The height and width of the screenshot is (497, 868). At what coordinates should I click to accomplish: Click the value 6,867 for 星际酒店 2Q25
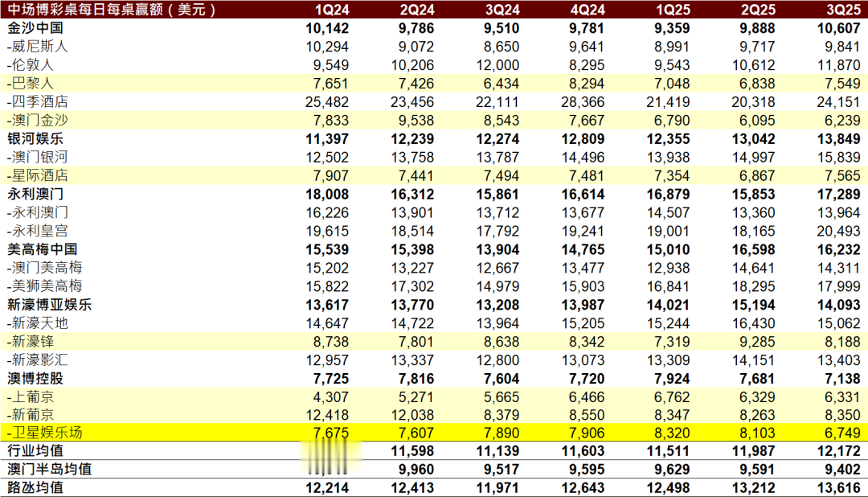pos(757,176)
